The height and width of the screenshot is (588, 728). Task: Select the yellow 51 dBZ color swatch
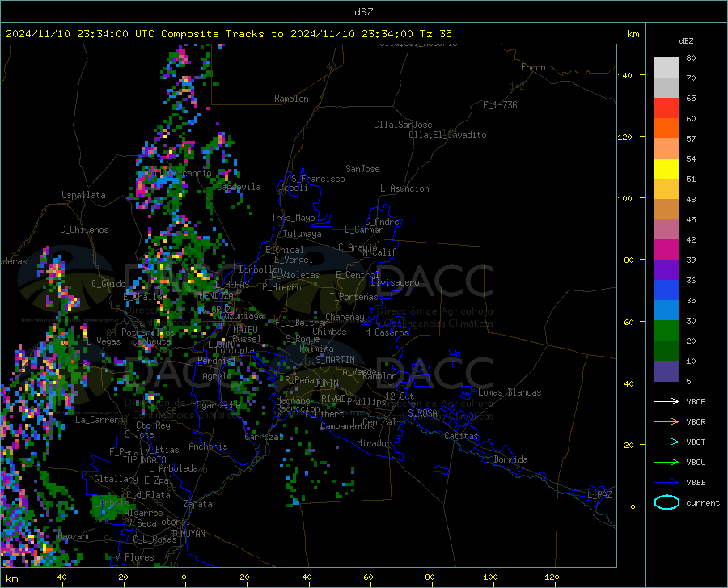coord(667,169)
